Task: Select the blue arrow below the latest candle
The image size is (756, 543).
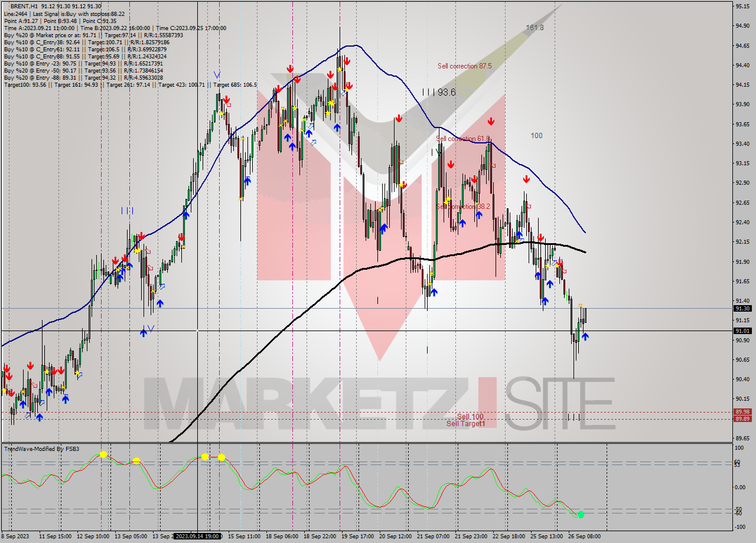Action: click(585, 336)
